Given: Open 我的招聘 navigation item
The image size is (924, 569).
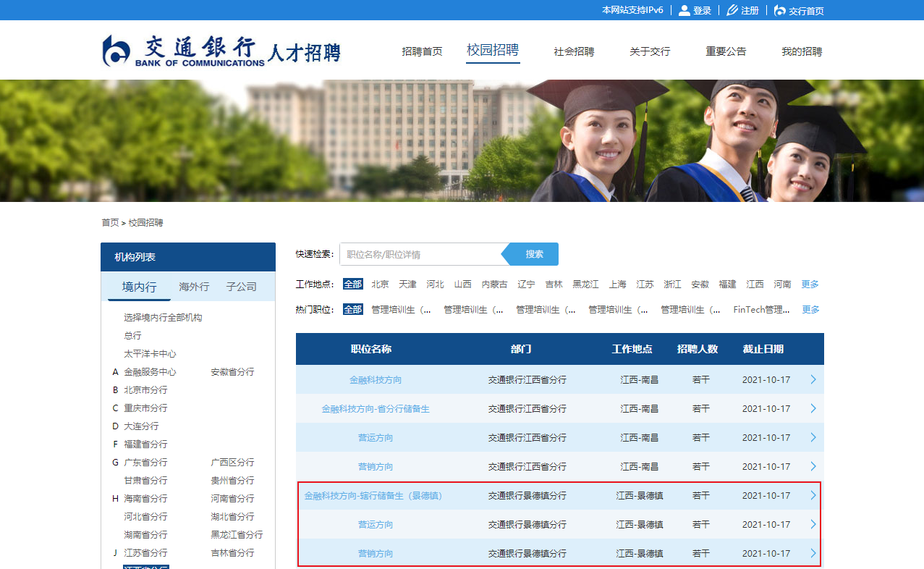Looking at the screenshot, I should point(802,51).
